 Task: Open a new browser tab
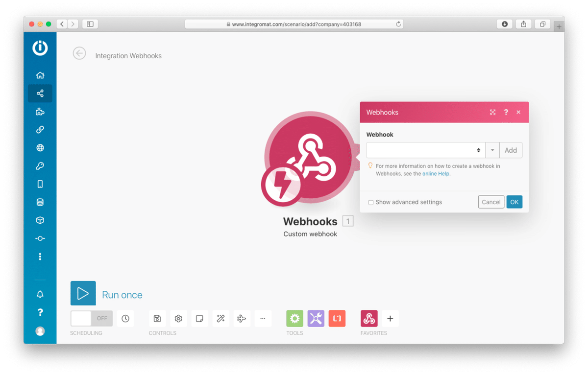click(x=559, y=26)
